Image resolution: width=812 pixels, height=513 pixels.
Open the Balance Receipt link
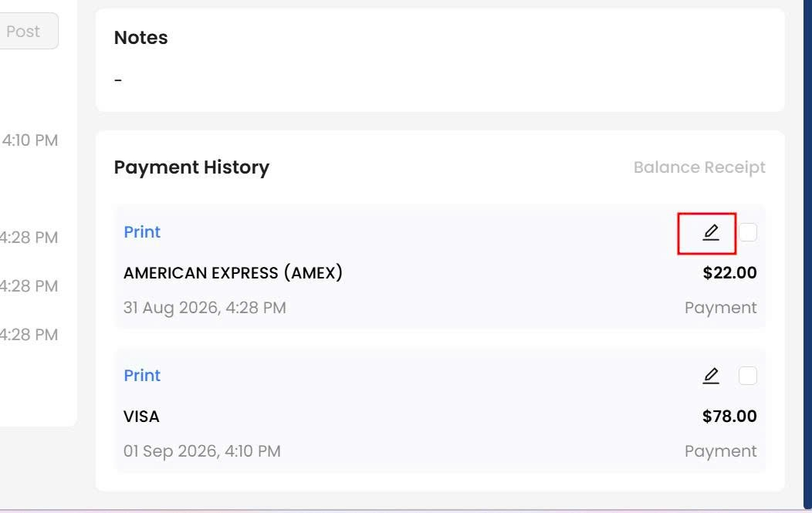click(699, 167)
